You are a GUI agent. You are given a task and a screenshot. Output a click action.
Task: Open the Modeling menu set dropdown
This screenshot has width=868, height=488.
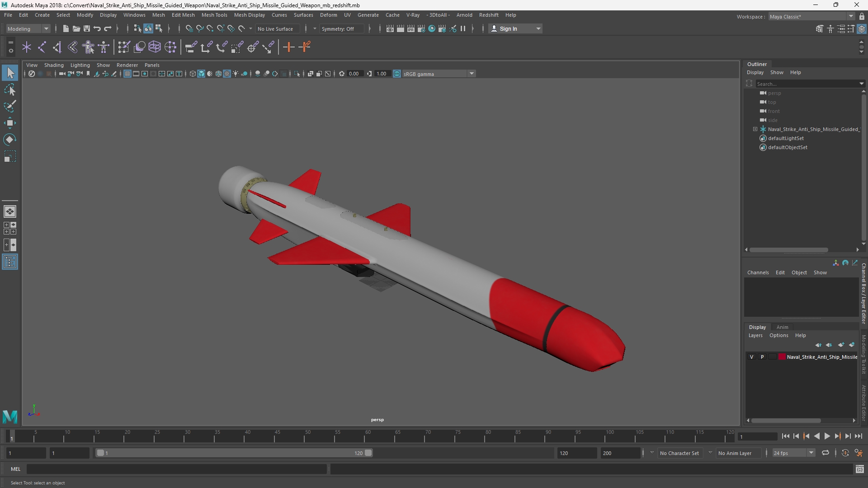[28, 28]
